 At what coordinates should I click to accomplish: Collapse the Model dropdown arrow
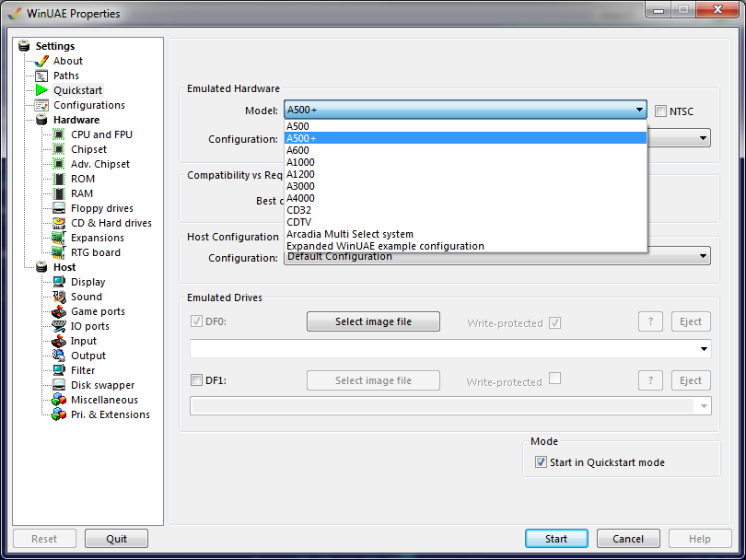click(x=639, y=110)
